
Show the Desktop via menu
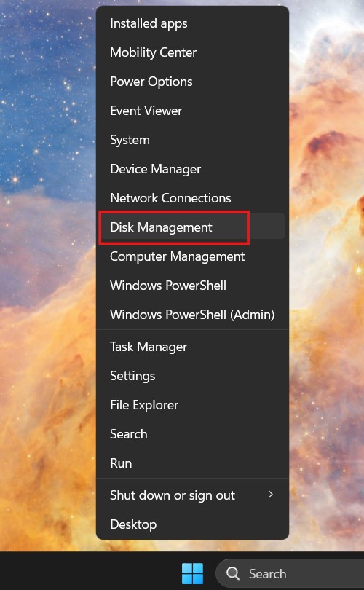(x=192, y=524)
